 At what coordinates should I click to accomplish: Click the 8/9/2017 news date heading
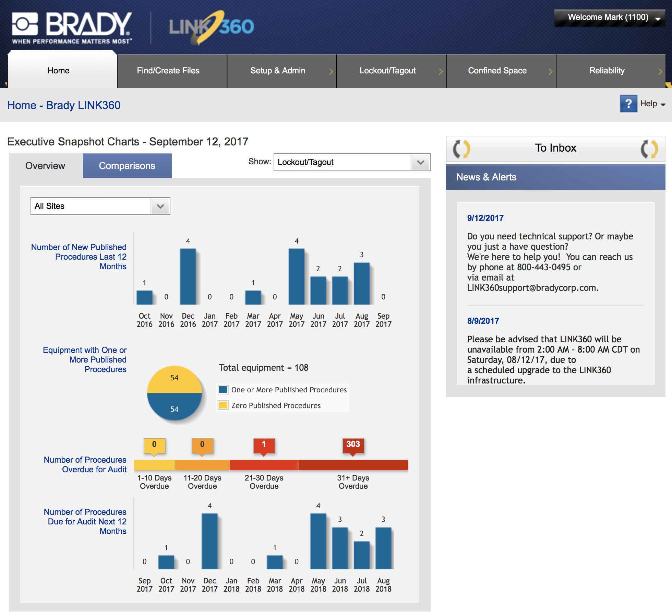pyautogui.click(x=483, y=321)
